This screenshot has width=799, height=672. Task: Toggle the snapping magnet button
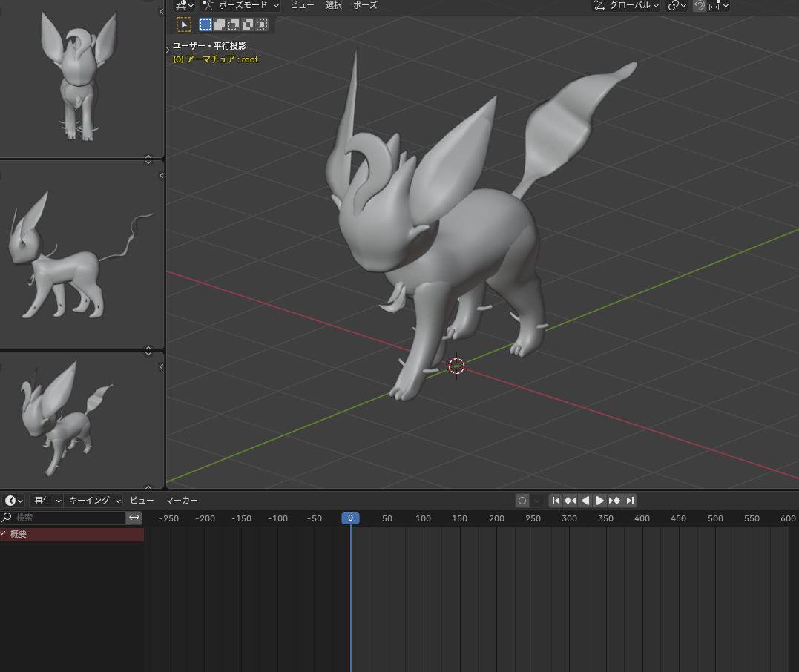point(699,5)
